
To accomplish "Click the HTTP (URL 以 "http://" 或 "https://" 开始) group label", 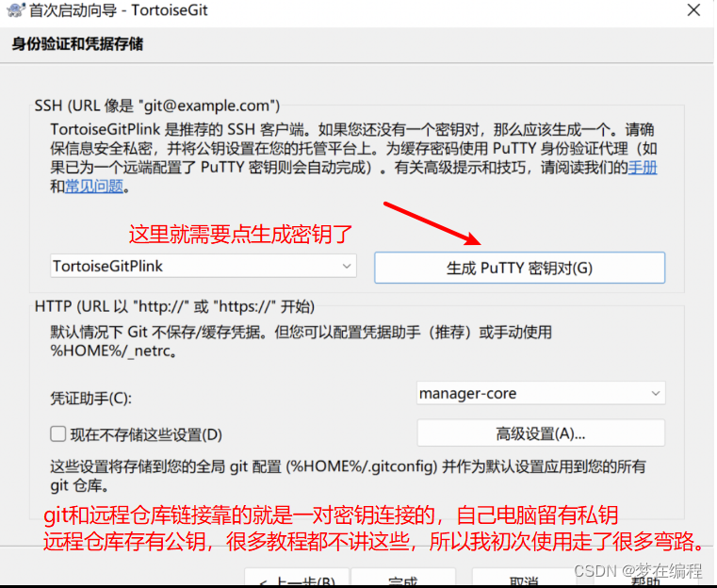I will (174, 306).
